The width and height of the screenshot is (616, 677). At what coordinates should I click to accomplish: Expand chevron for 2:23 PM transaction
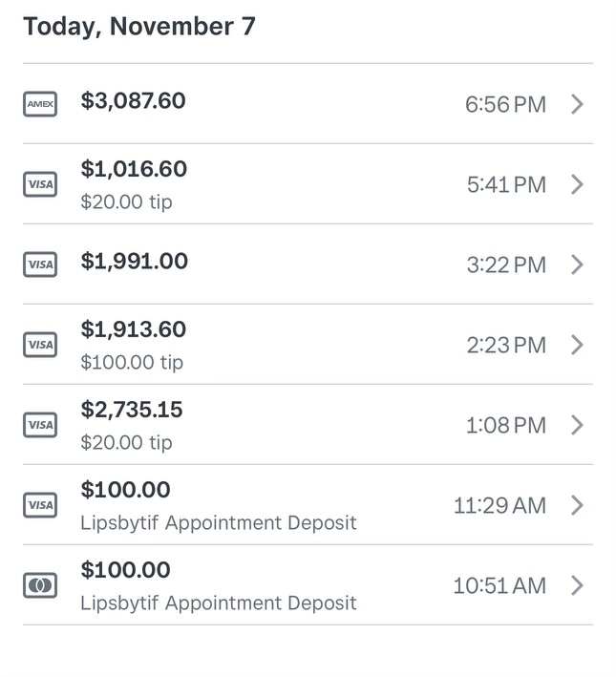577,345
